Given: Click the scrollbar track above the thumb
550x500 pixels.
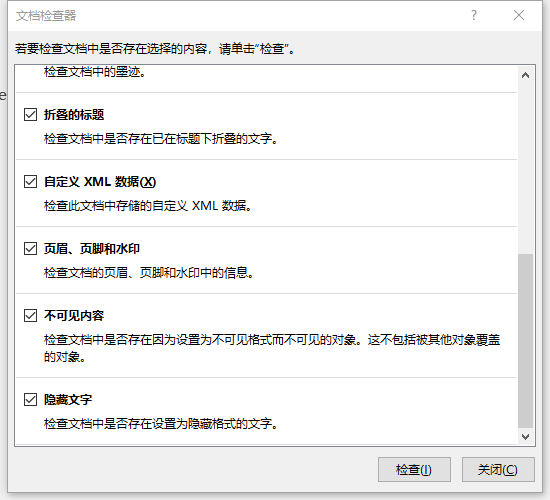Looking at the screenshot, I should click(x=525, y=168).
